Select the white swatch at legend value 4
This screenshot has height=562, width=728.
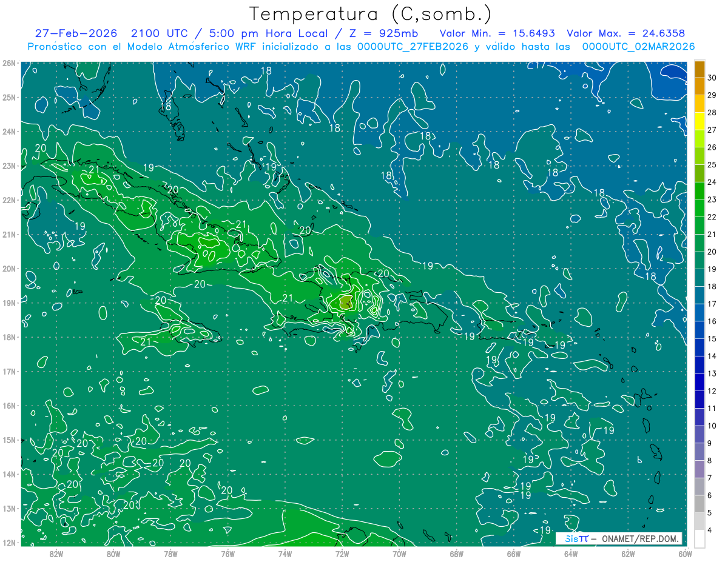pos(699,538)
